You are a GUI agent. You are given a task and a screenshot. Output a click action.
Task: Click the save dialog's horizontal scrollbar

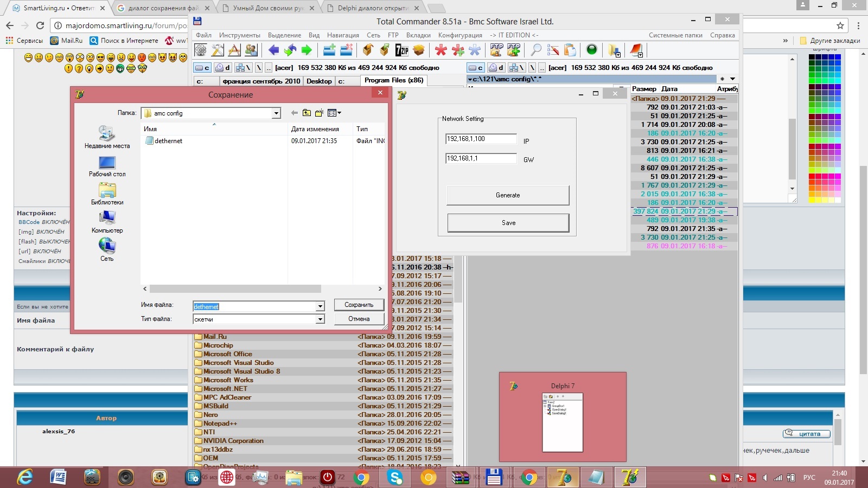click(x=235, y=289)
